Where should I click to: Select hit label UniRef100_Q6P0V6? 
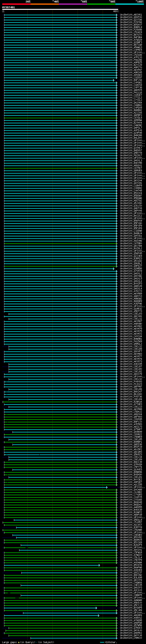131,211
